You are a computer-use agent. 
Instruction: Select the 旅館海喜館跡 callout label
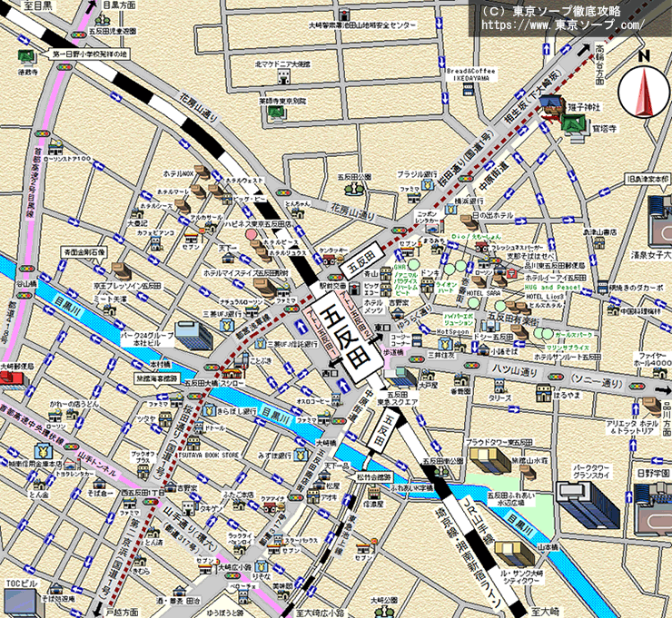pyautogui.click(x=156, y=379)
